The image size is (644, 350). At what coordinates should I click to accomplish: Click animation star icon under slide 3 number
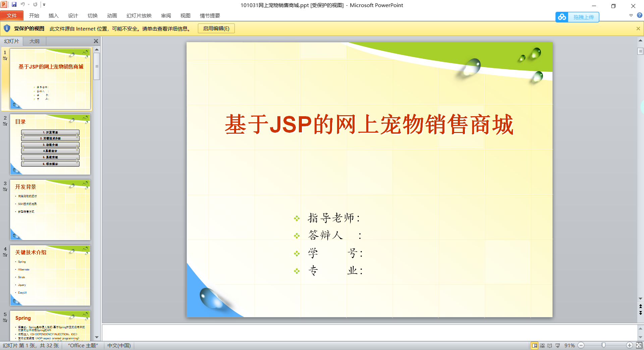tap(5, 189)
